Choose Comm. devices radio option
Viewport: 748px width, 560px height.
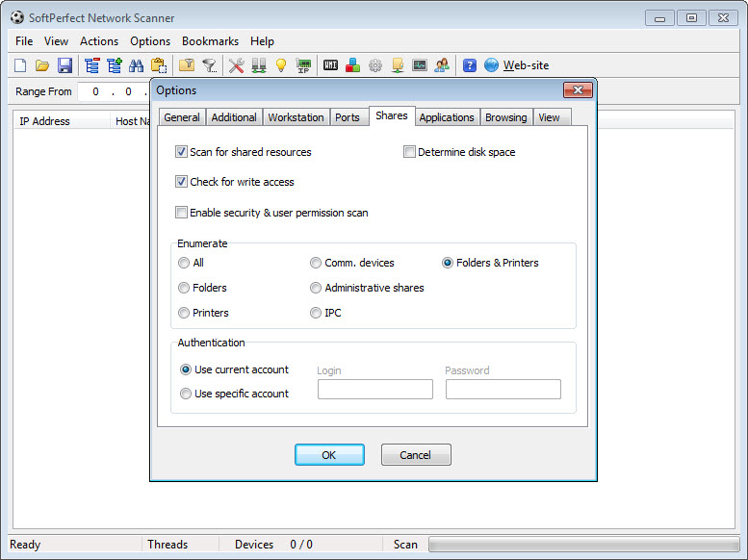pos(316,263)
